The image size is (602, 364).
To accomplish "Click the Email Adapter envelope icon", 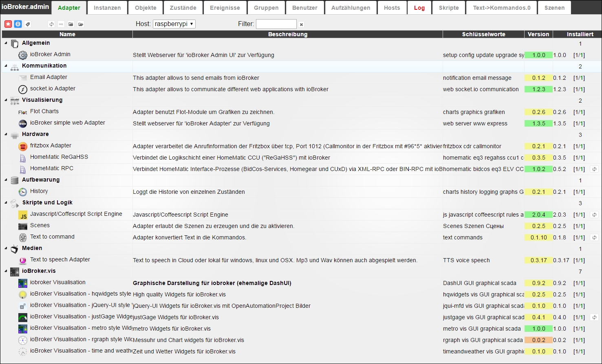I will click(x=23, y=78).
